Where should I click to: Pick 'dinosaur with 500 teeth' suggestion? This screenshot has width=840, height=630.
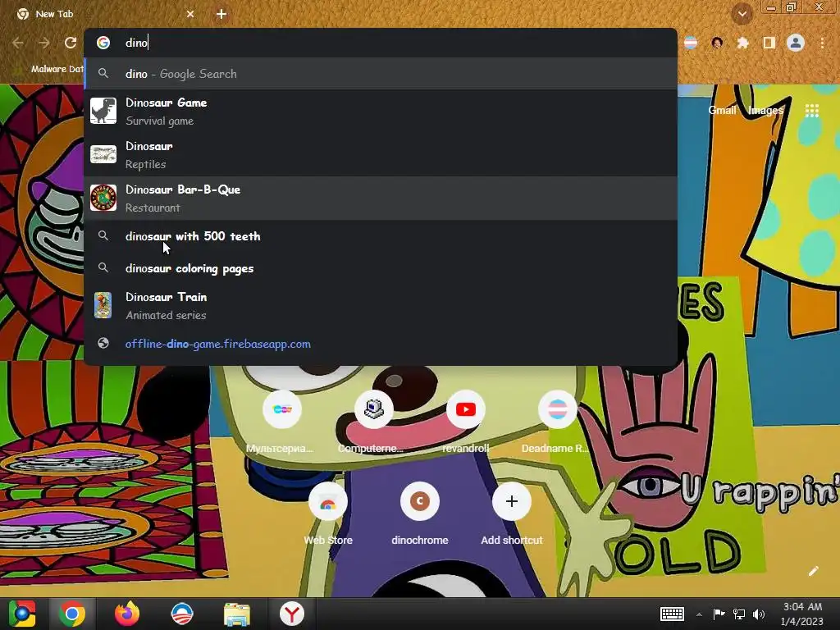point(381,236)
